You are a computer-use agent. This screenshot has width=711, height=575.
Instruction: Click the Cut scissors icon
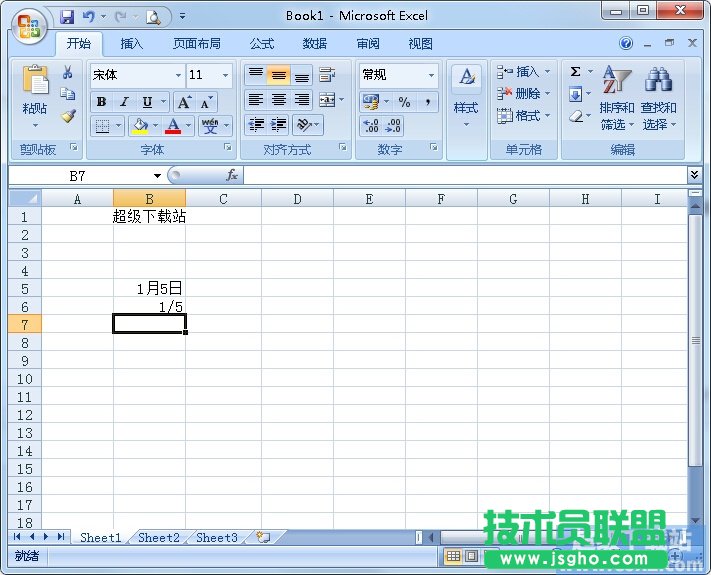coord(68,73)
